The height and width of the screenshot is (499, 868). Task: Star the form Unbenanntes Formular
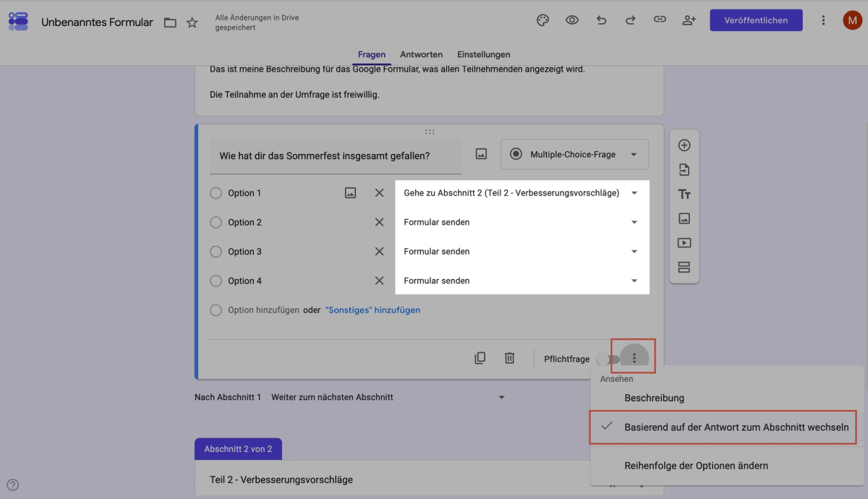[x=192, y=22]
